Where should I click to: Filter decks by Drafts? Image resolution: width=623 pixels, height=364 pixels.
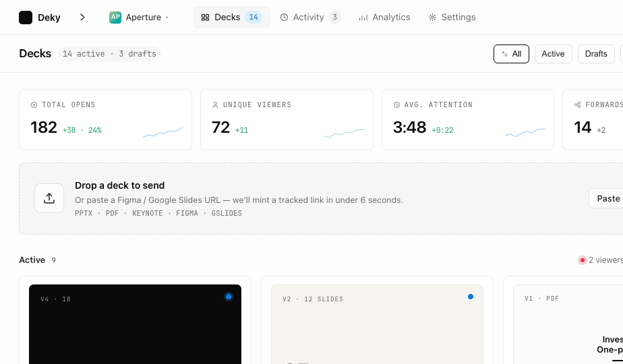pyautogui.click(x=596, y=54)
